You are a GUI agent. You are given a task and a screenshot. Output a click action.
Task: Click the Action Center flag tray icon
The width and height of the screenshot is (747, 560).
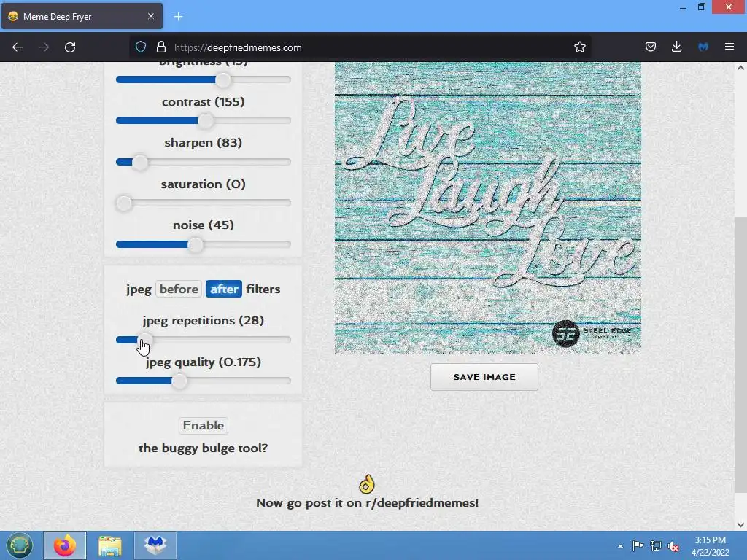coord(638,545)
